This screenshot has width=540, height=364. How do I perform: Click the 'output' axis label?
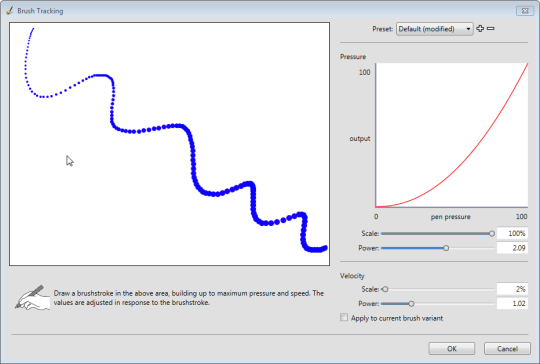[360, 138]
